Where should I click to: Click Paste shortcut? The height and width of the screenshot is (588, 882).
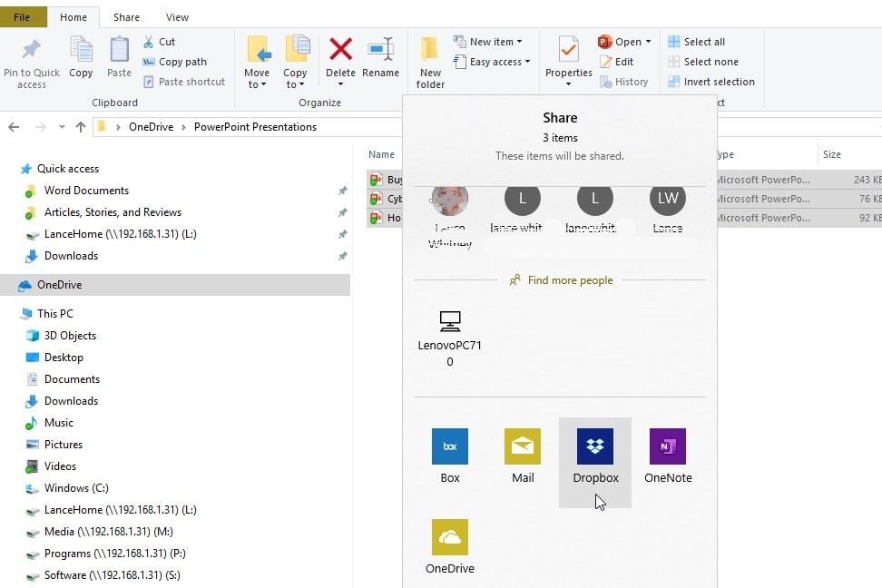[x=184, y=83]
